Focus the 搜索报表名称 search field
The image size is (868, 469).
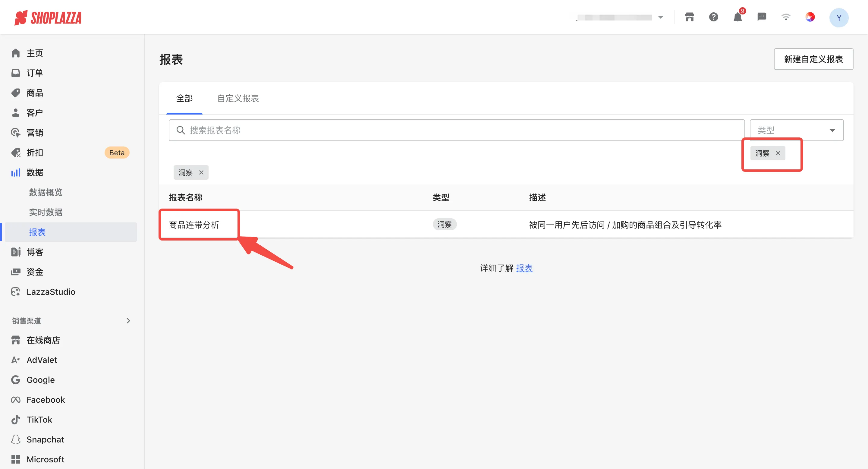click(x=457, y=130)
